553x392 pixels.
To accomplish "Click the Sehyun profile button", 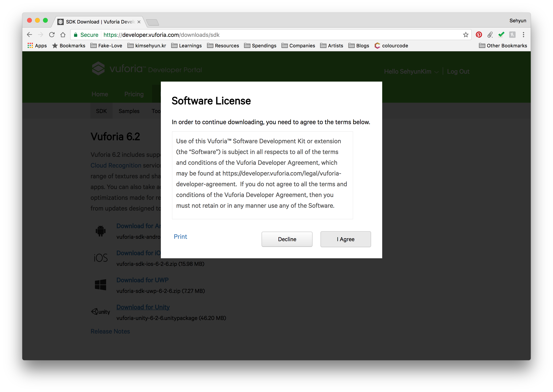I will [518, 21].
